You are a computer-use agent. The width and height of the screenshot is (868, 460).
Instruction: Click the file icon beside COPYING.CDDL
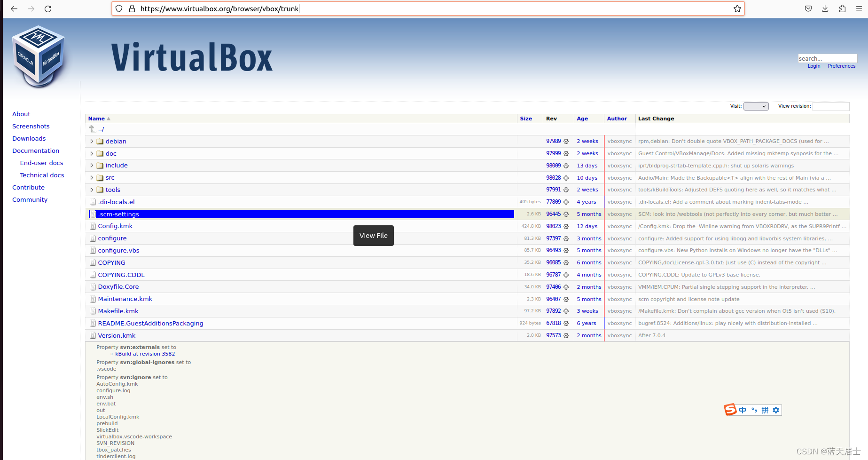[93, 275]
